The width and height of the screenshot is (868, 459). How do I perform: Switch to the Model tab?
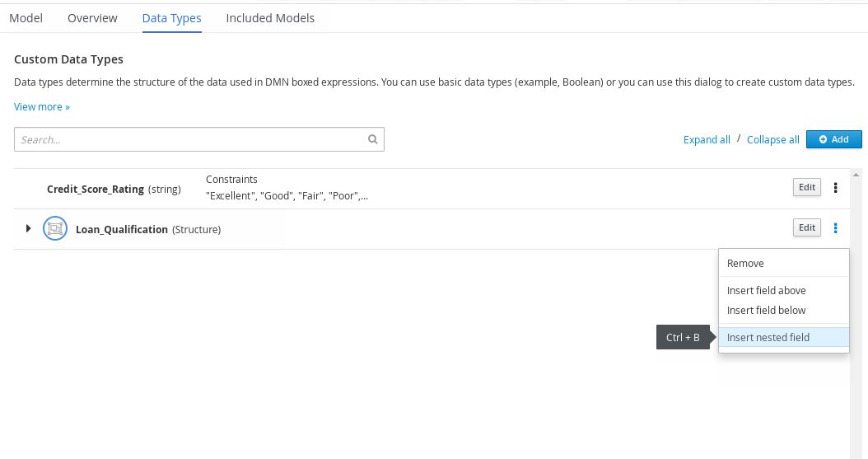26,18
